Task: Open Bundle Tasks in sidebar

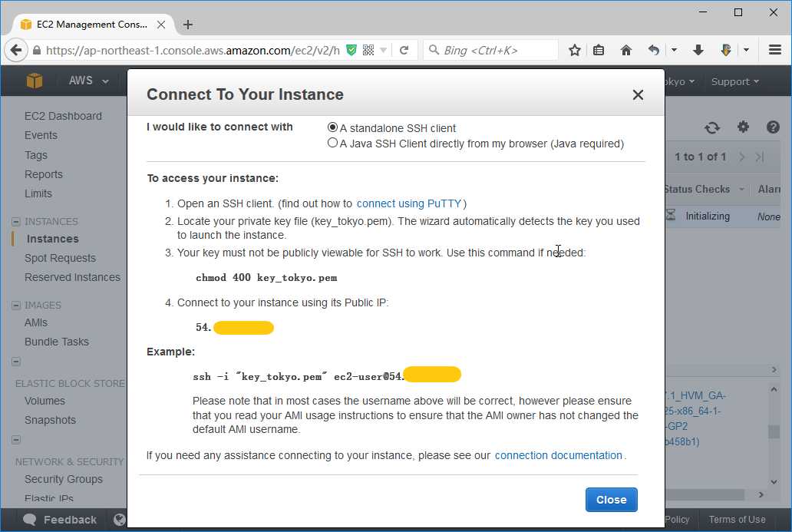Action: coord(57,342)
